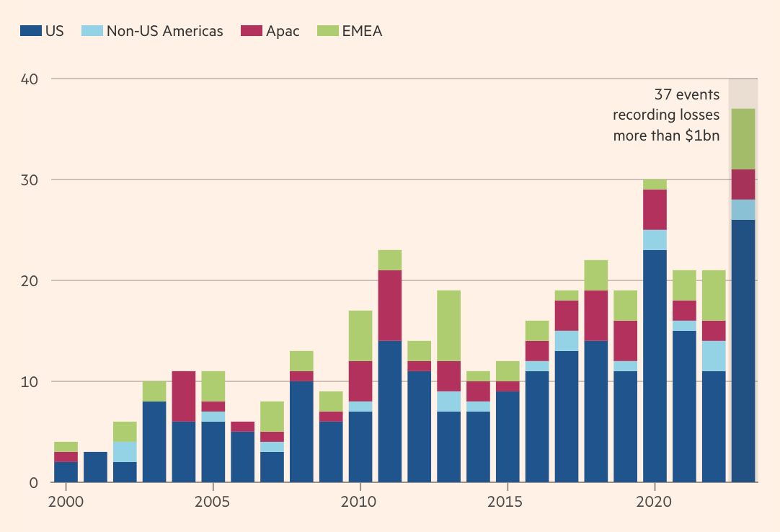Click the EMEA segment of the 2021 bar
780x532 pixels.
click(684, 285)
